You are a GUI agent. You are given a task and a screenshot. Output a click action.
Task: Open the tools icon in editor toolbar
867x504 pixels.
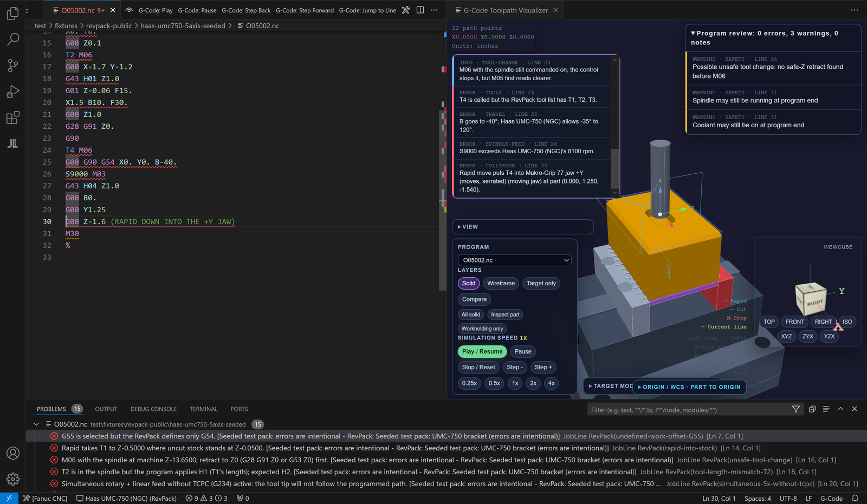tap(406, 10)
